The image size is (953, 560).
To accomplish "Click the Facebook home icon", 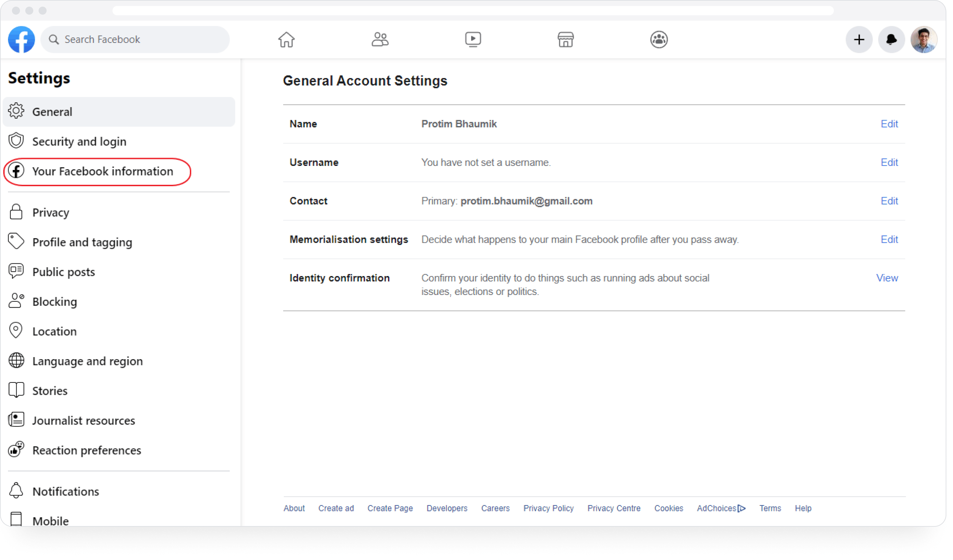I will (x=286, y=39).
